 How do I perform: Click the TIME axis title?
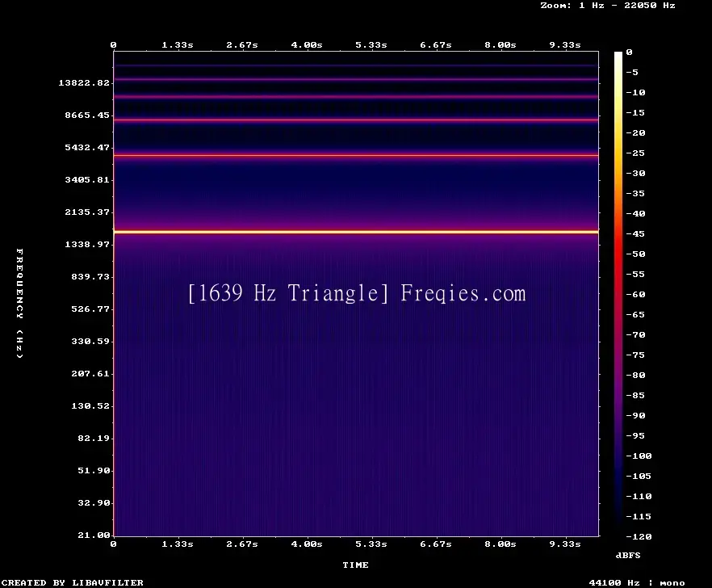pyautogui.click(x=355, y=565)
